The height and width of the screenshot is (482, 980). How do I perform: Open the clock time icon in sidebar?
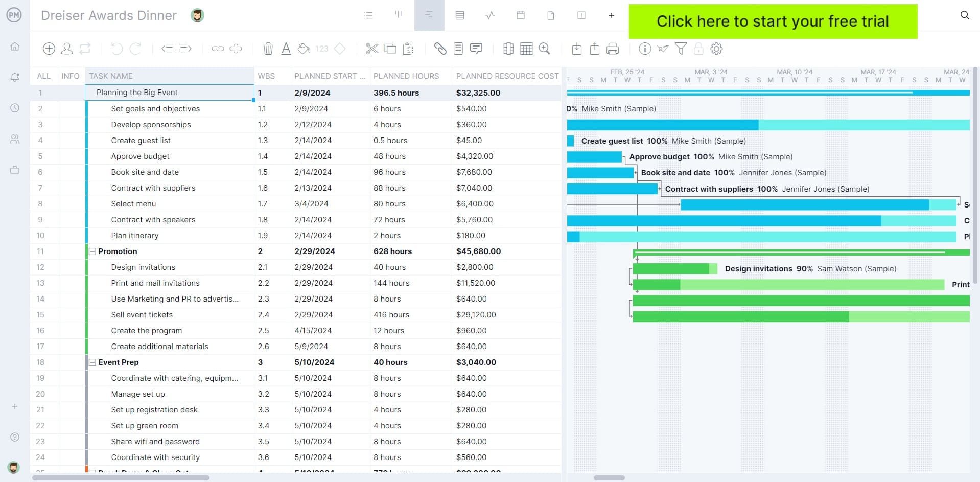[x=15, y=108]
